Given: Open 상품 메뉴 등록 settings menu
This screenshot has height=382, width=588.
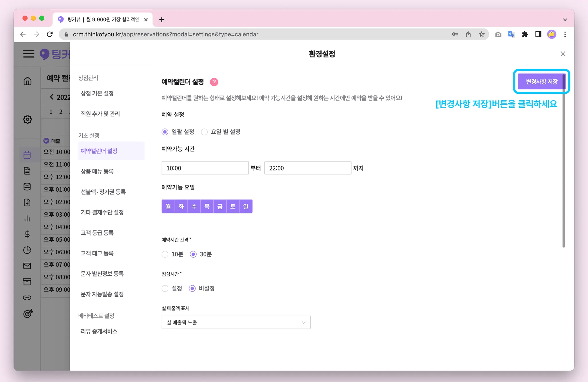Looking at the screenshot, I should (x=97, y=172).
